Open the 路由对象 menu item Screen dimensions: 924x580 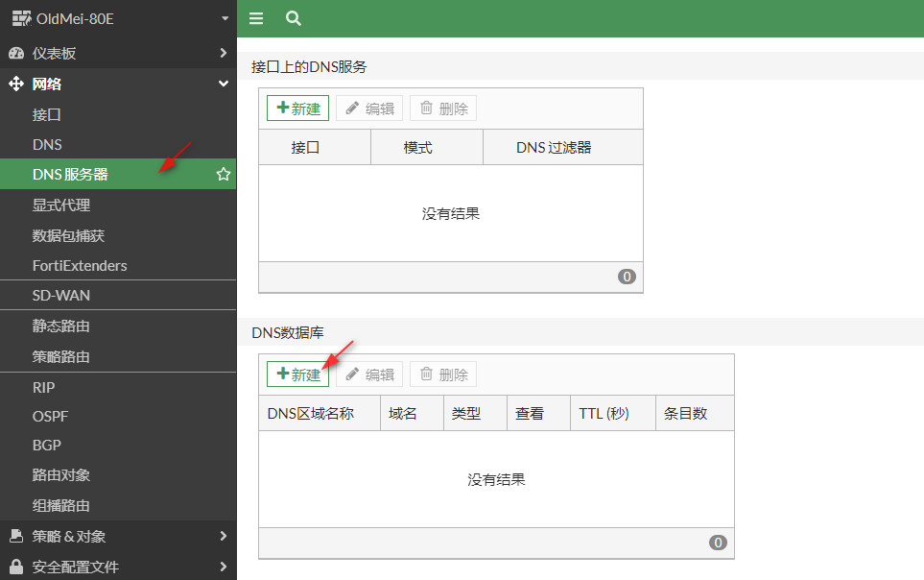pos(118,475)
